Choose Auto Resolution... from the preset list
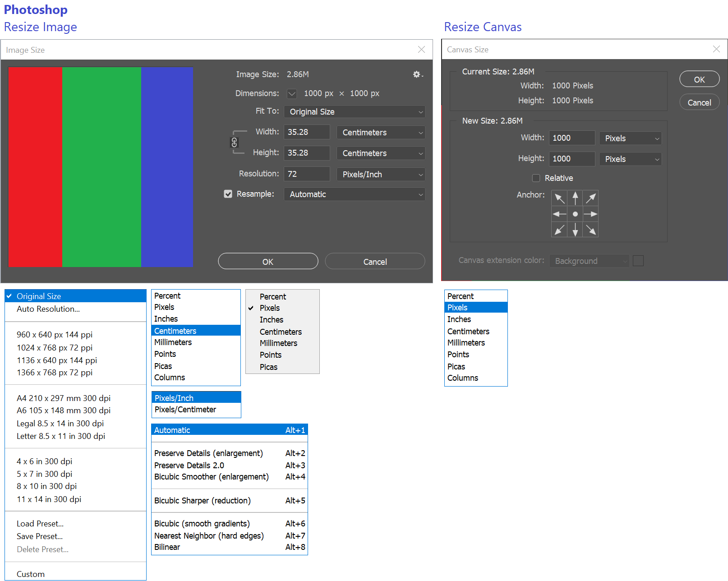This screenshot has width=728, height=581. 48,309
